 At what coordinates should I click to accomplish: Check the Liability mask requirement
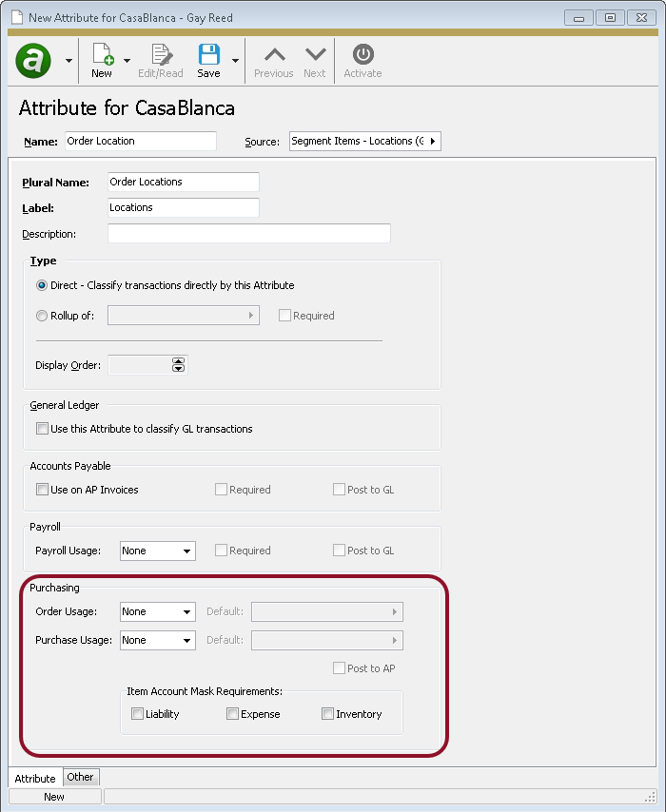click(x=137, y=713)
